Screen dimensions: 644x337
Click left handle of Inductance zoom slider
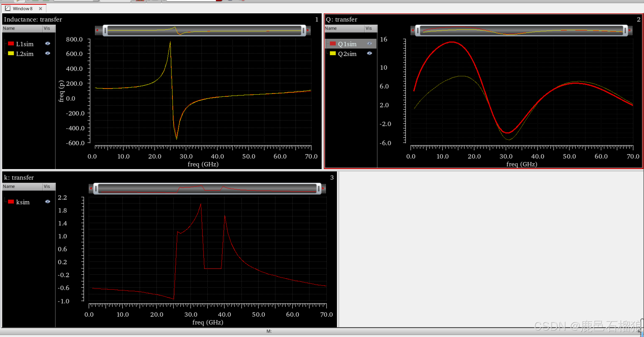pos(105,30)
